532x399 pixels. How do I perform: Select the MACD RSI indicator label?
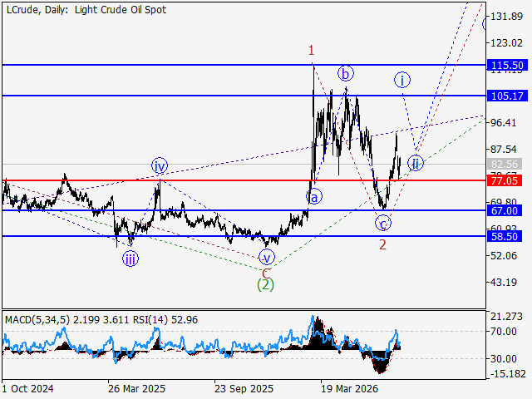click(101, 319)
